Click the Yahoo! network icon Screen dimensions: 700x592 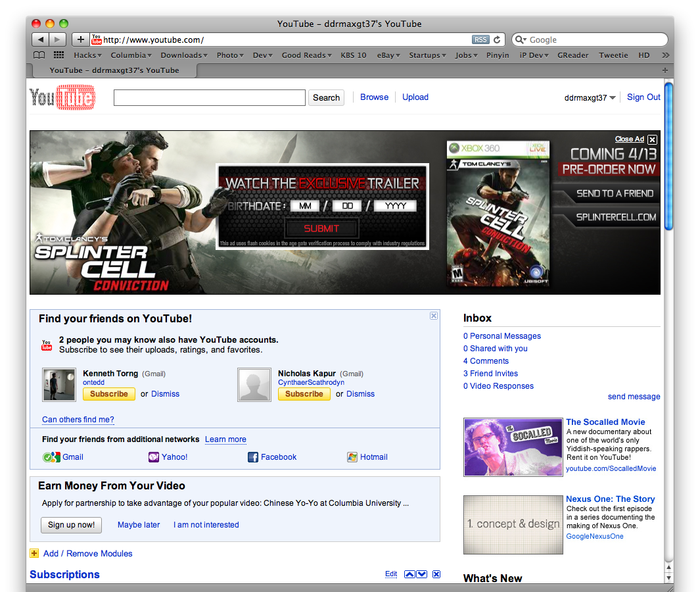(154, 457)
